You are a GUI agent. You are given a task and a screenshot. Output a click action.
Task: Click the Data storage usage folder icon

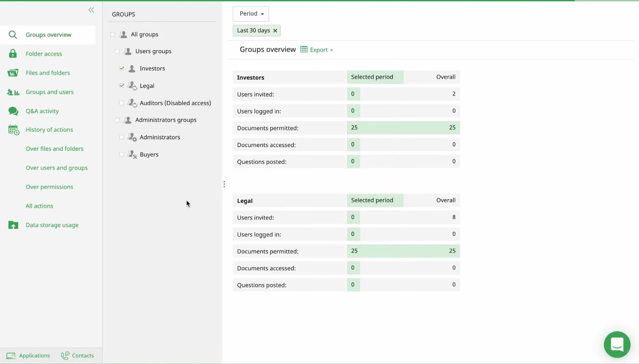click(x=13, y=225)
